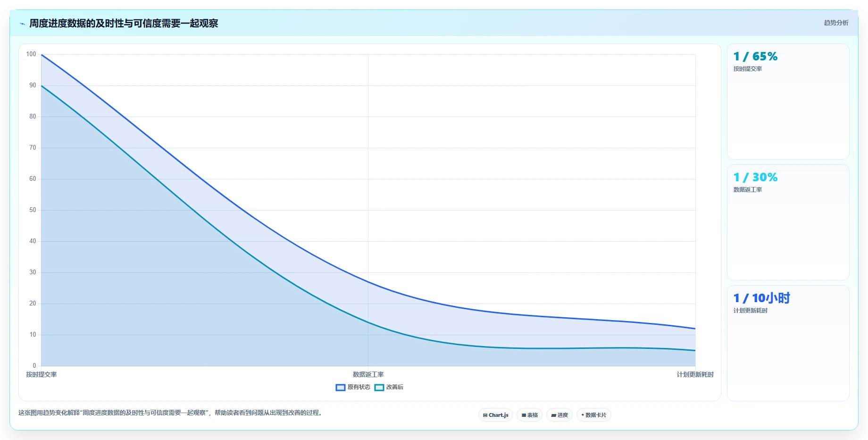
Task: Open the 1 / 30% 数据返工率 card
Action: click(788, 222)
